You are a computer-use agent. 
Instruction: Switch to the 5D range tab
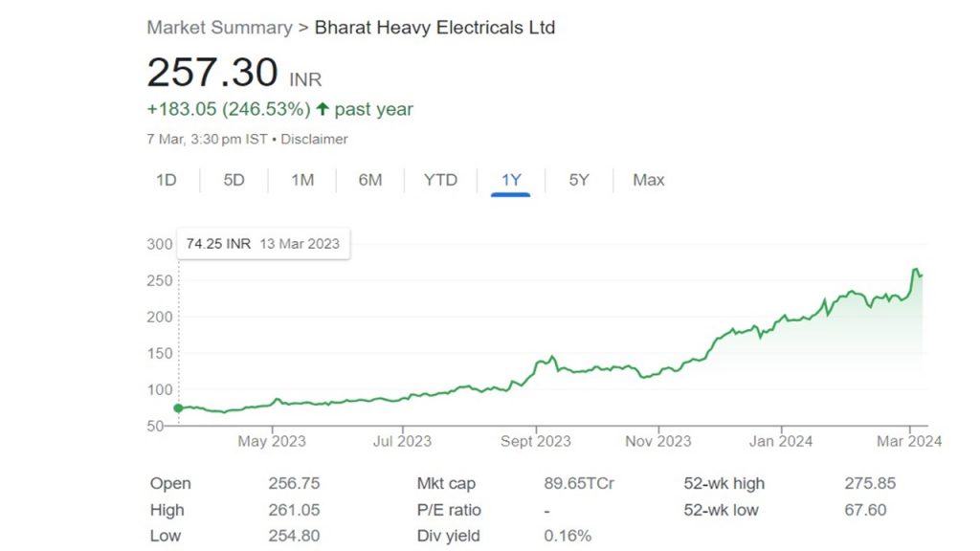tap(234, 180)
